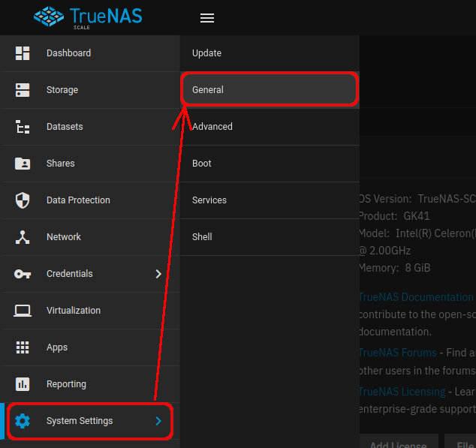Click the OS Version text line
Image resolution: width=476 pixels, height=448 pixels.
(417, 199)
